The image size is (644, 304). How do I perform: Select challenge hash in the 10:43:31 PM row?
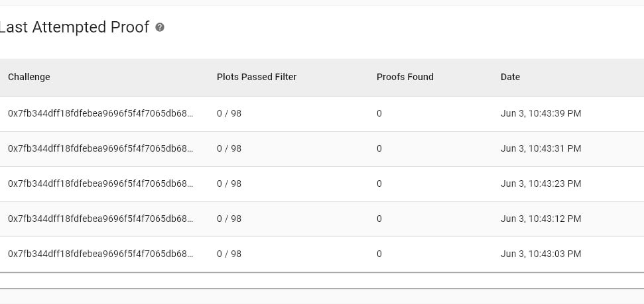point(100,148)
